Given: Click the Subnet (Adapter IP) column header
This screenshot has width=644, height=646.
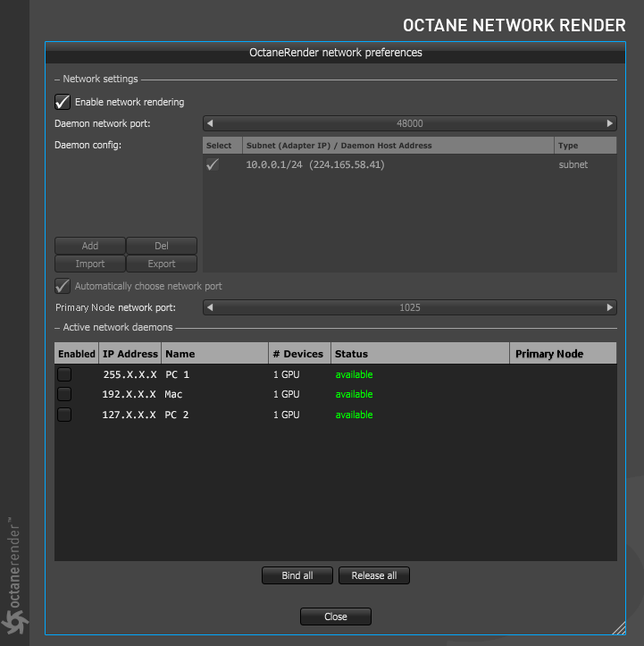Looking at the screenshot, I should tap(398, 146).
